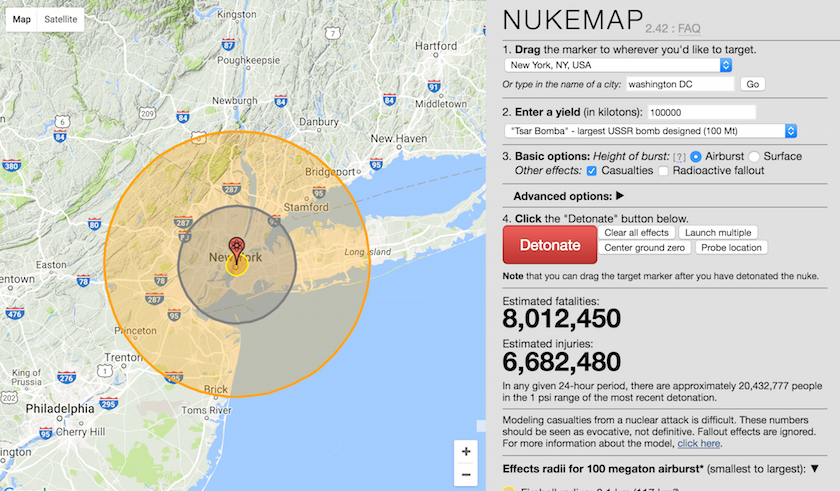
Task: Zoom out of the map with minus button
Action: tap(465, 474)
